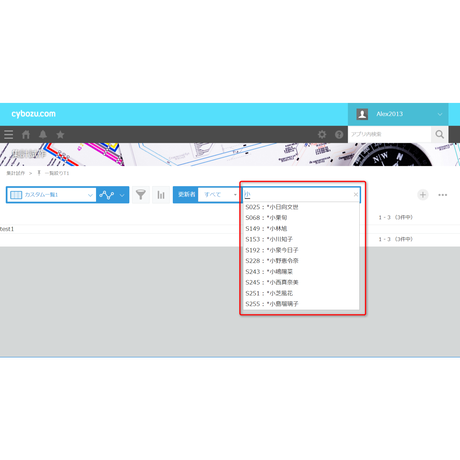460x460 pixels.
Task: Open the help question mark icon
Action: (x=339, y=134)
